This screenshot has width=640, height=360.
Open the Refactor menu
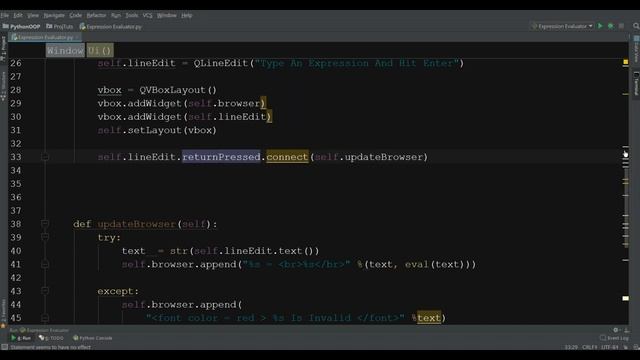tap(96, 15)
